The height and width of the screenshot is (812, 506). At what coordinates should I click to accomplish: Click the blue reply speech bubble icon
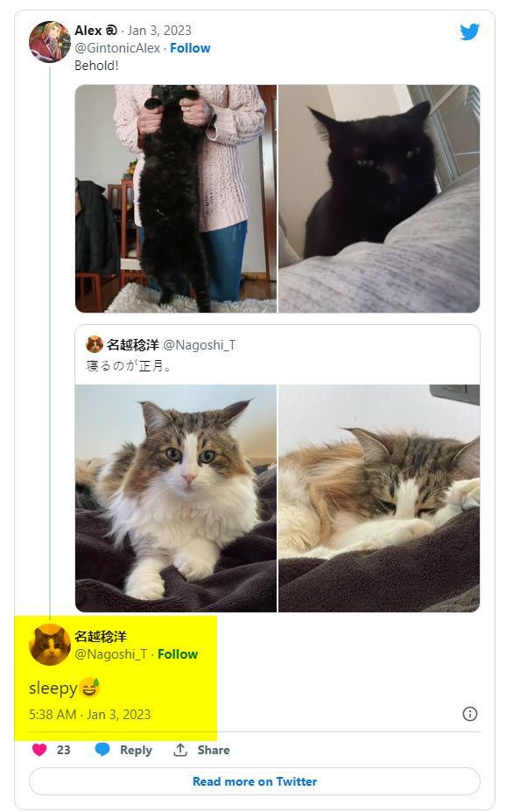(102, 749)
